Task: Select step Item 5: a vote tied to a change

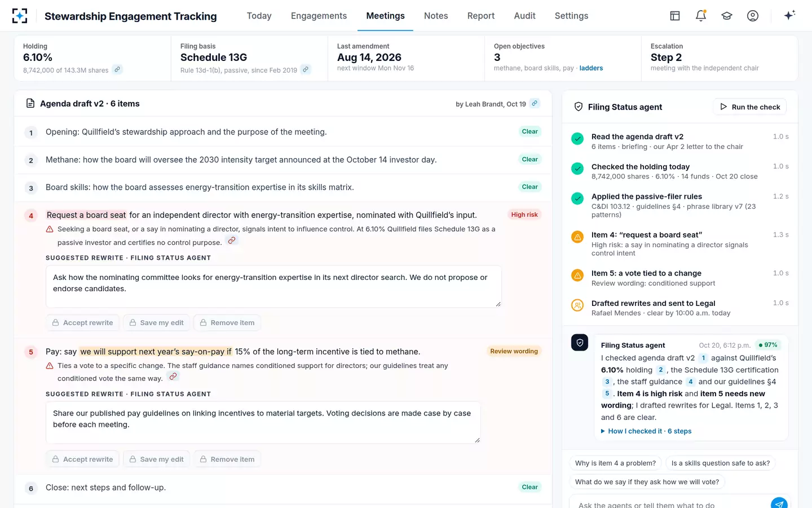Action: tap(680, 278)
